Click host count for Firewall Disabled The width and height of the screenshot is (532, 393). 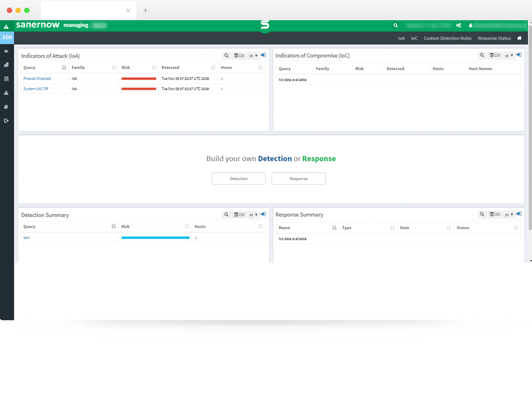coord(222,79)
